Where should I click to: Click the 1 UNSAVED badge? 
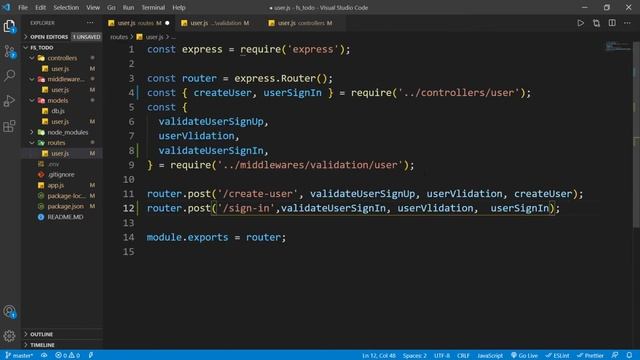point(87,37)
